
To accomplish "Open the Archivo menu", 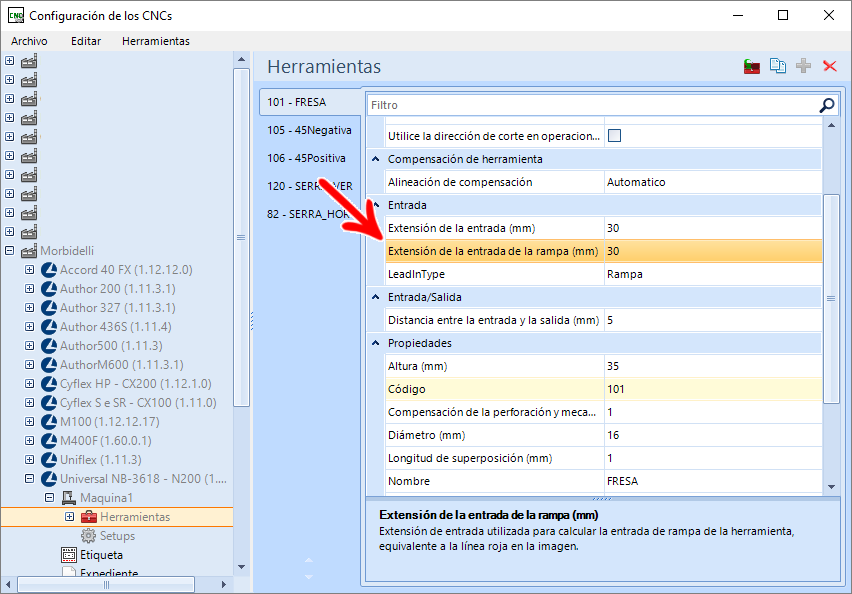I will (29, 41).
